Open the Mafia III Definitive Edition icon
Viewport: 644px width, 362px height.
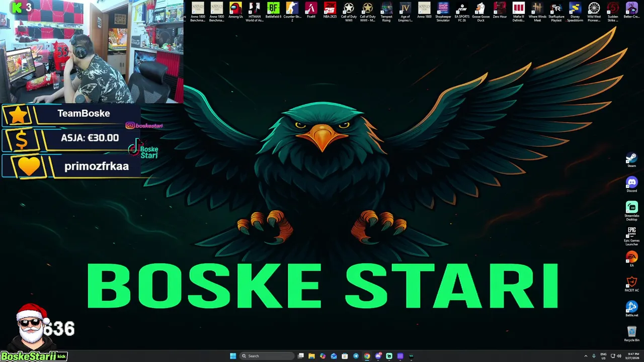coord(518,12)
